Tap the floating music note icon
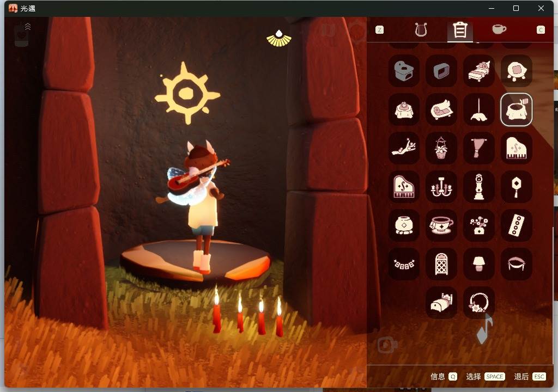 (x=484, y=329)
